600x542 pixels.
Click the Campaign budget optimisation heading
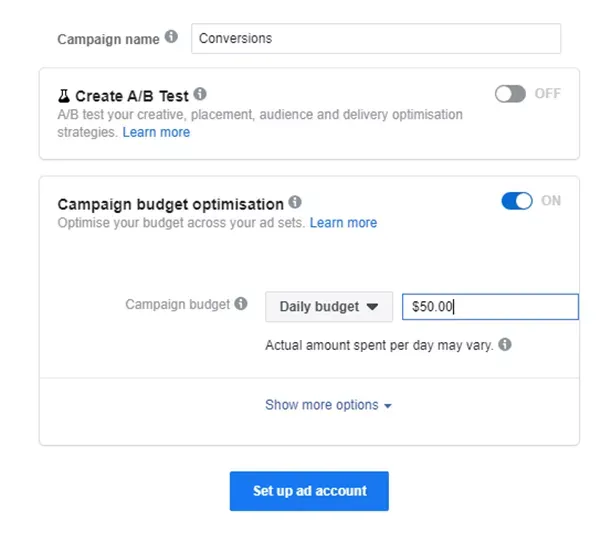tap(171, 204)
